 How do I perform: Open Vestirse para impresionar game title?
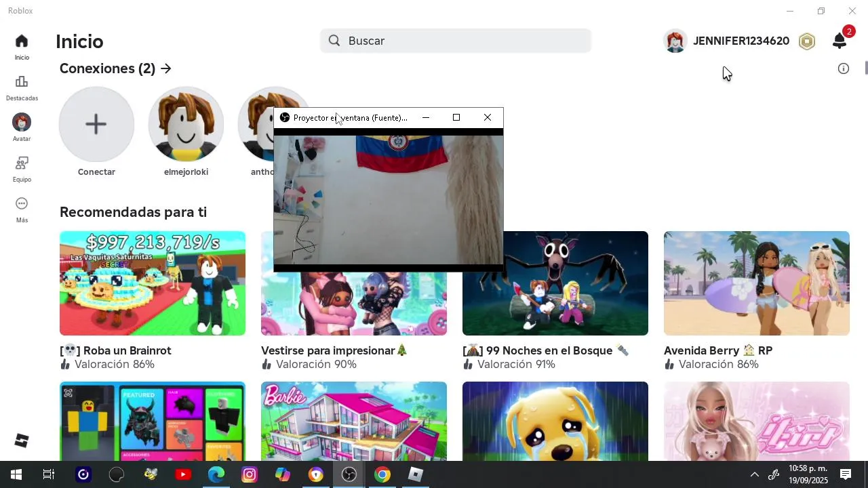tap(334, 350)
